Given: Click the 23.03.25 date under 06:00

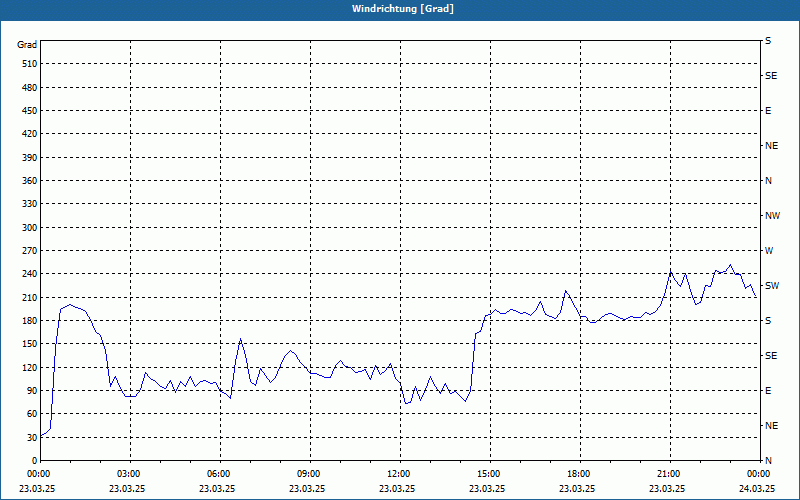Looking at the screenshot, I should pos(217,488).
